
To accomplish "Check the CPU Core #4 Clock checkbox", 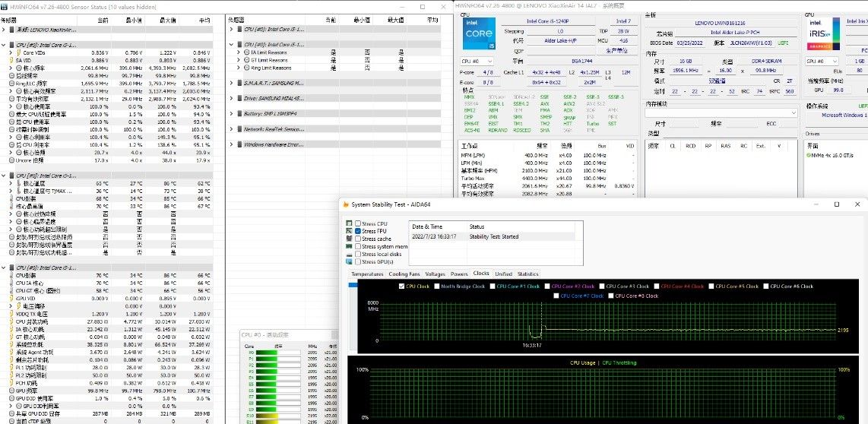I will point(657,286).
